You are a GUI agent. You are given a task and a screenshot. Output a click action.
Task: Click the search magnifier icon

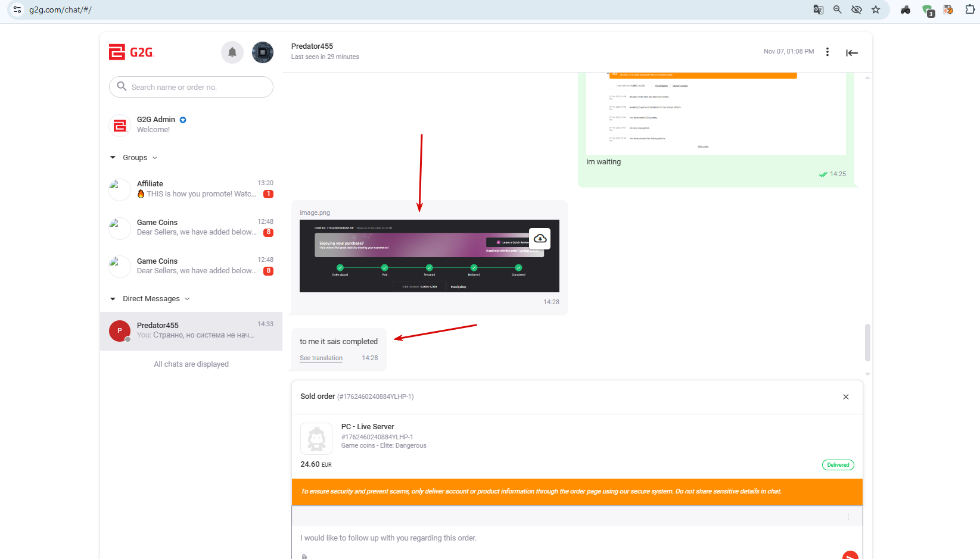coord(122,86)
